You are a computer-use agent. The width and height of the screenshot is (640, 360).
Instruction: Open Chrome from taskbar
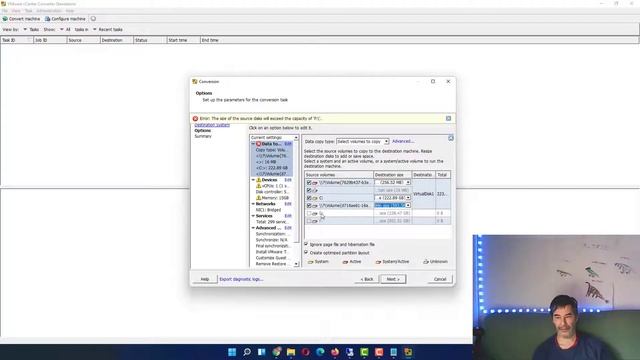(x=277, y=352)
